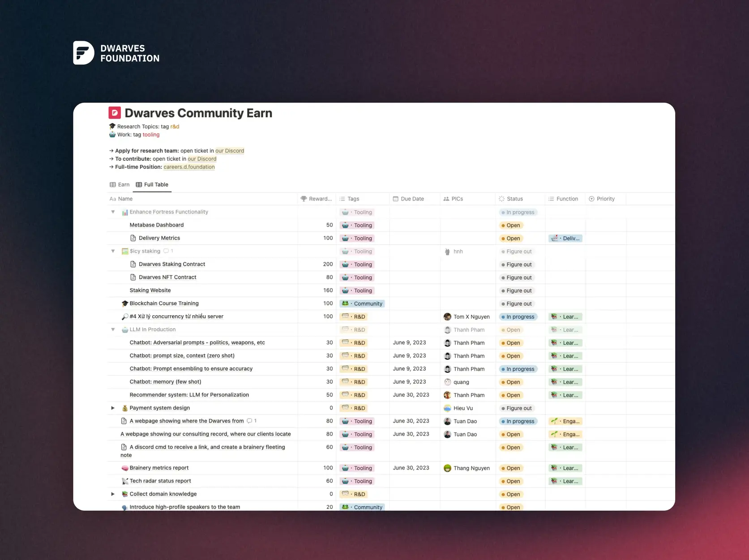Image resolution: width=749 pixels, height=560 pixels.
Task: Collapse Enhance Fortress Functionality group
Action: tap(113, 212)
